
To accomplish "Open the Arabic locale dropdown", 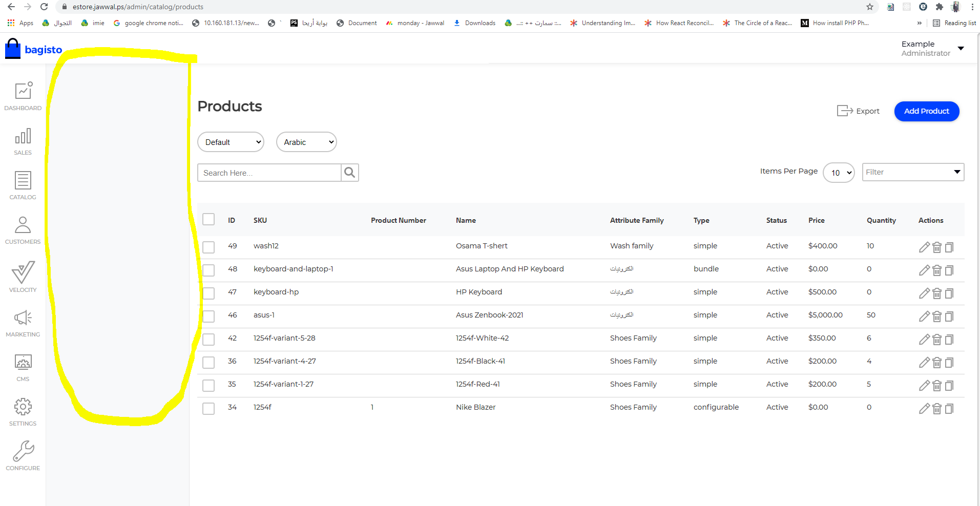I will [x=306, y=142].
